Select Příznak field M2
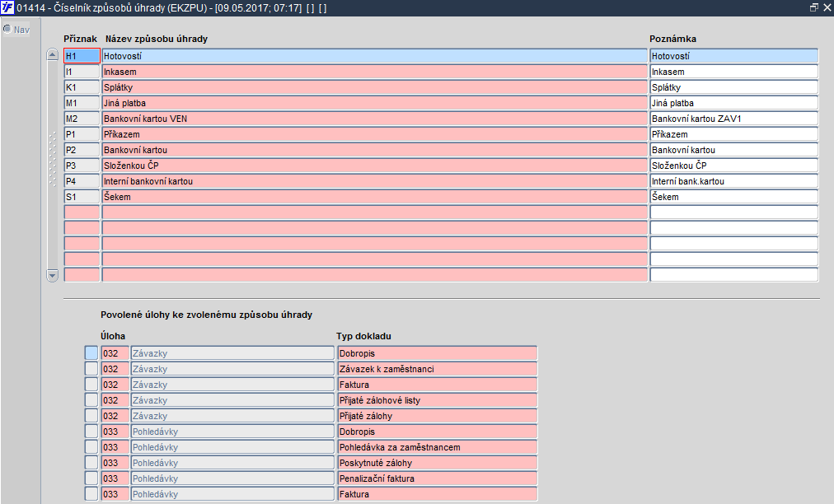 82,119
